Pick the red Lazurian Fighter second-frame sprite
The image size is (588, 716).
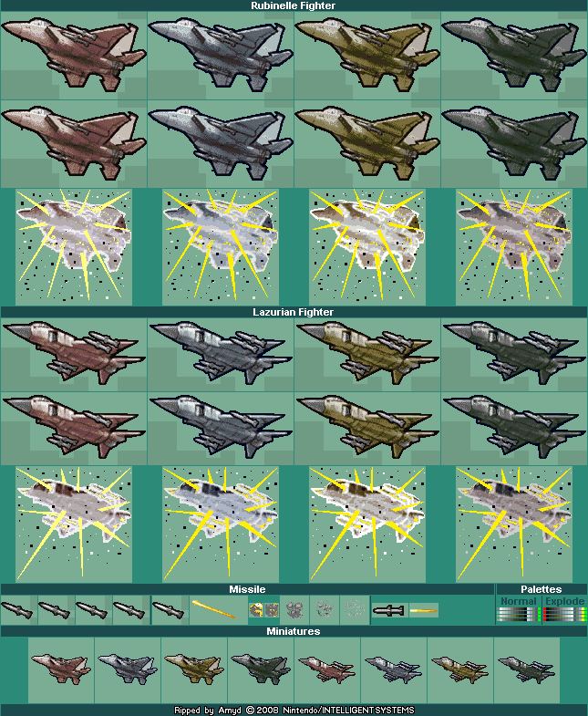74,429
